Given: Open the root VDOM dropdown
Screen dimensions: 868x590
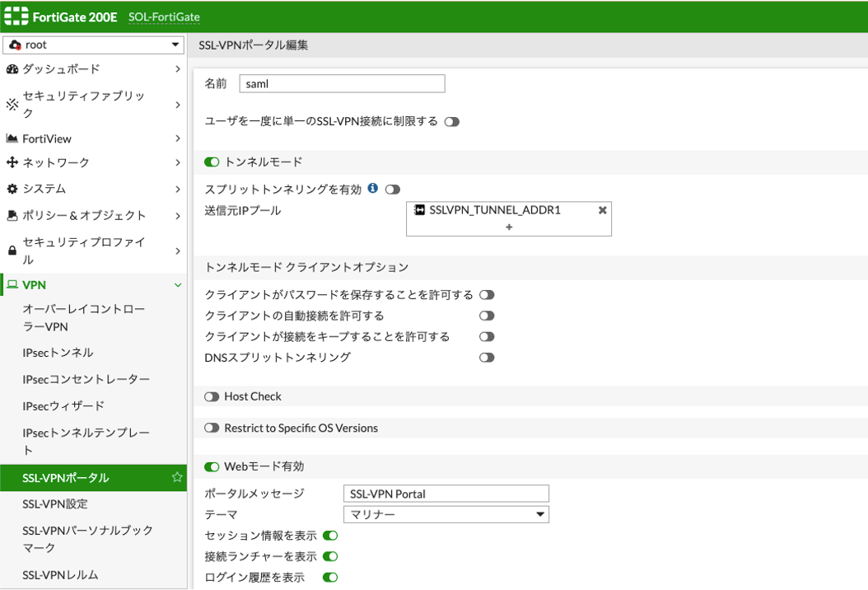Looking at the screenshot, I should point(93,44).
